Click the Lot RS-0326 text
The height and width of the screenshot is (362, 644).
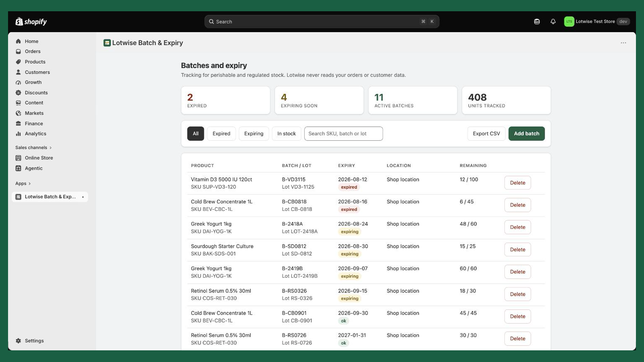click(x=297, y=298)
